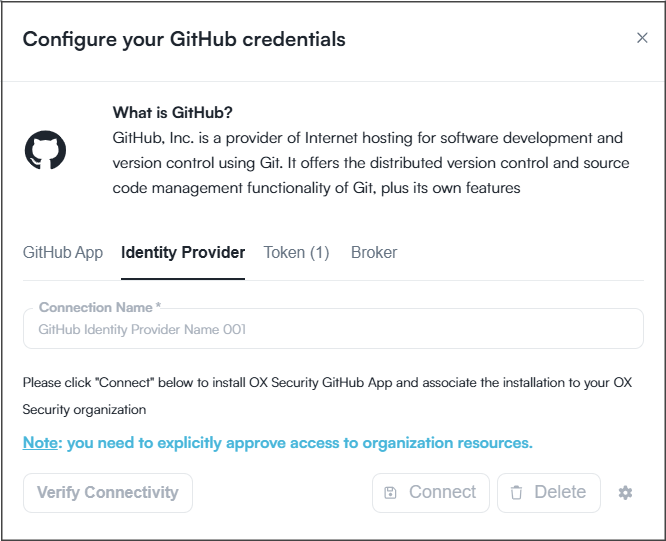
Task: Click the 'Please click Connect' instruction text
Action: click(x=327, y=396)
